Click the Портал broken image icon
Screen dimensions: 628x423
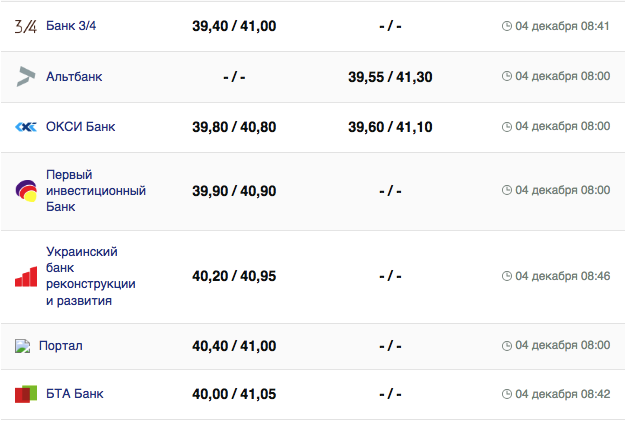pyautogui.click(x=23, y=346)
